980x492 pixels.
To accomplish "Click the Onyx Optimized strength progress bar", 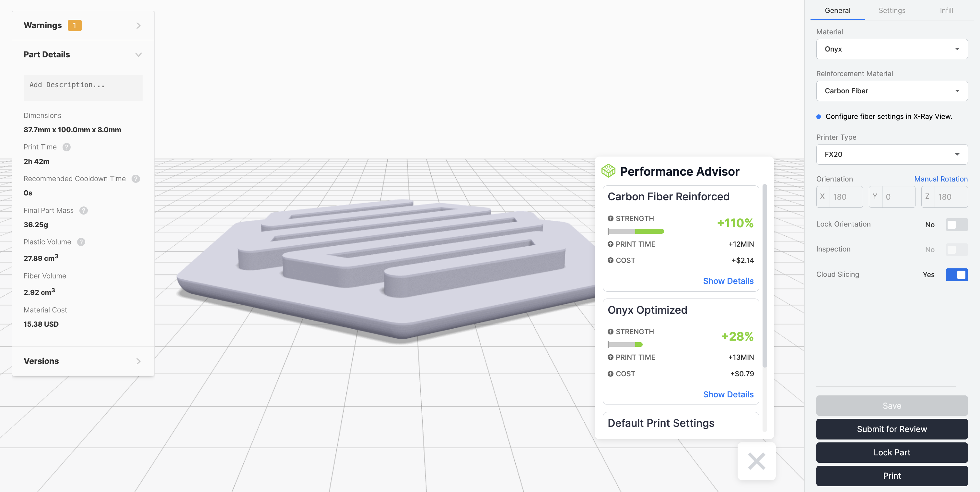I will click(626, 344).
